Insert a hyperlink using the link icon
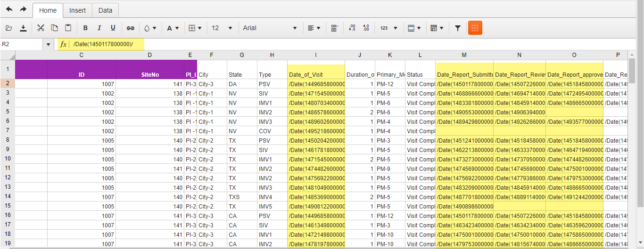This screenshot has height=249, width=644. (131, 28)
